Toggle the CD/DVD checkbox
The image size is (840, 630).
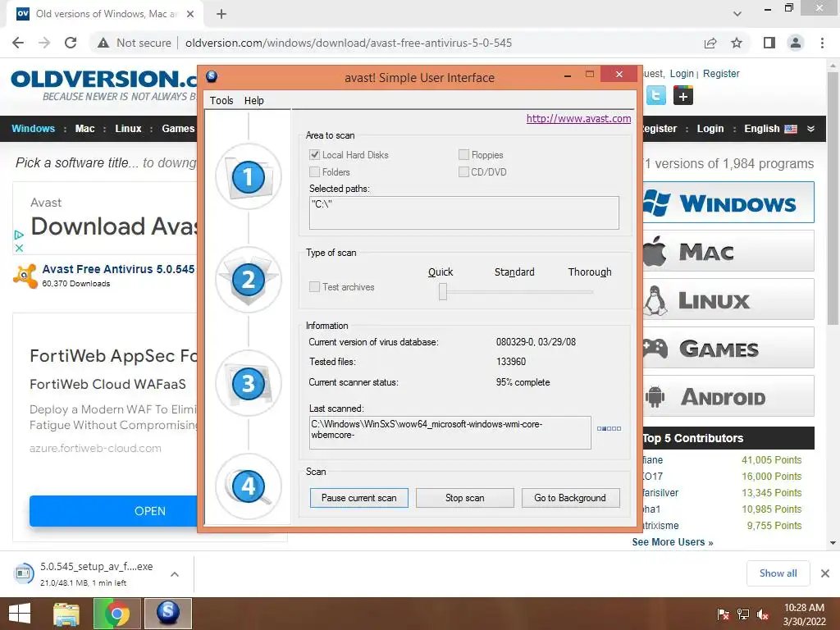463,172
